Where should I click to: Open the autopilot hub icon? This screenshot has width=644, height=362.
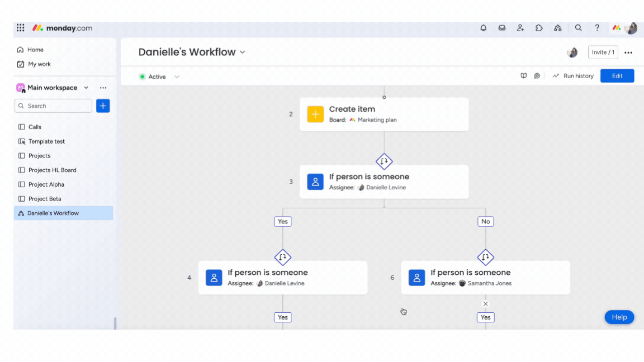pyautogui.click(x=558, y=28)
